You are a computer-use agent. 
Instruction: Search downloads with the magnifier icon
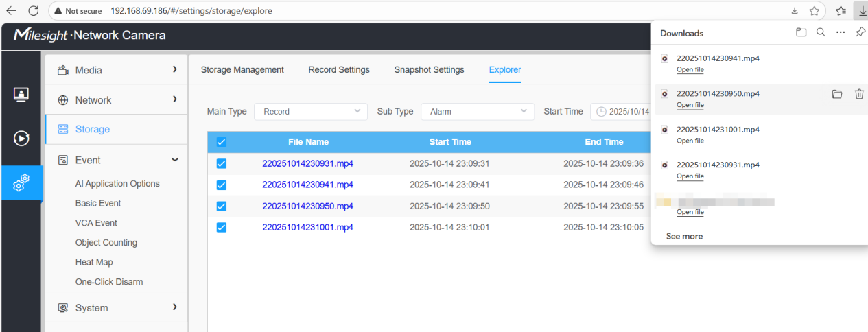(x=821, y=32)
